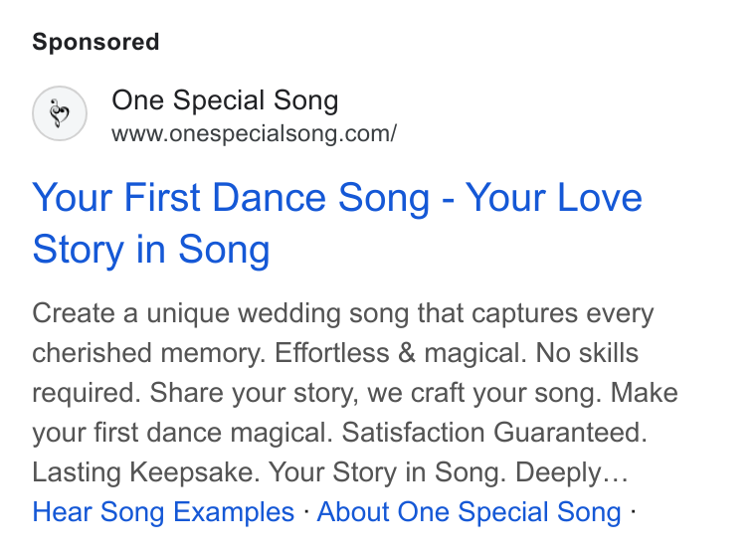Click the ellipsis after "Deeply"

615,477
